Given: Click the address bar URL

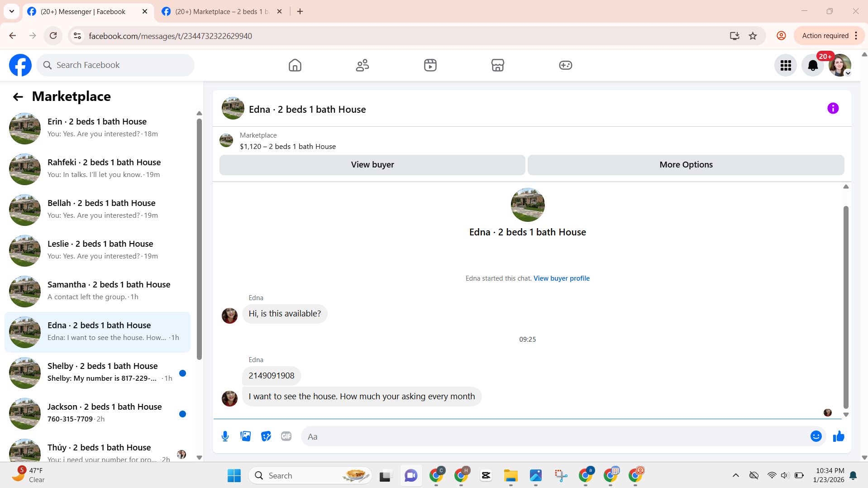Looking at the screenshot, I should [x=170, y=36].
